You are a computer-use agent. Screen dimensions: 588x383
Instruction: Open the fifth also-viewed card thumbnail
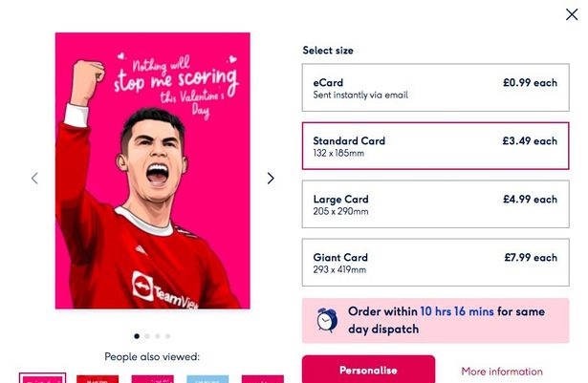262,378
